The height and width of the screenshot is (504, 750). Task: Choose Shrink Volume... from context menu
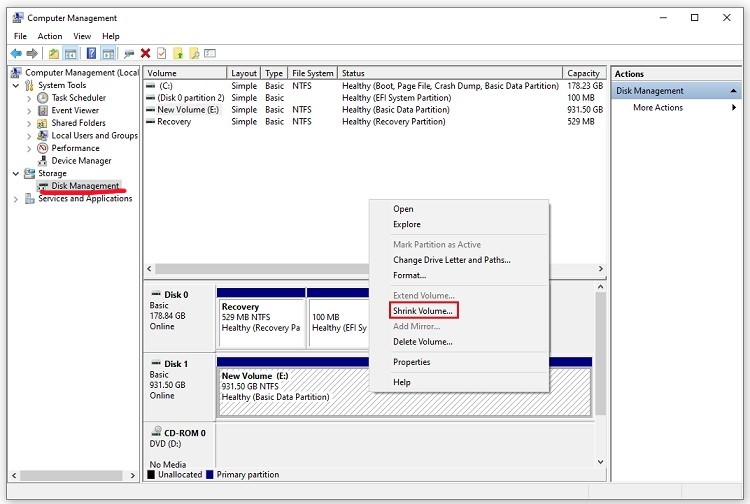(x=423, y=311)
